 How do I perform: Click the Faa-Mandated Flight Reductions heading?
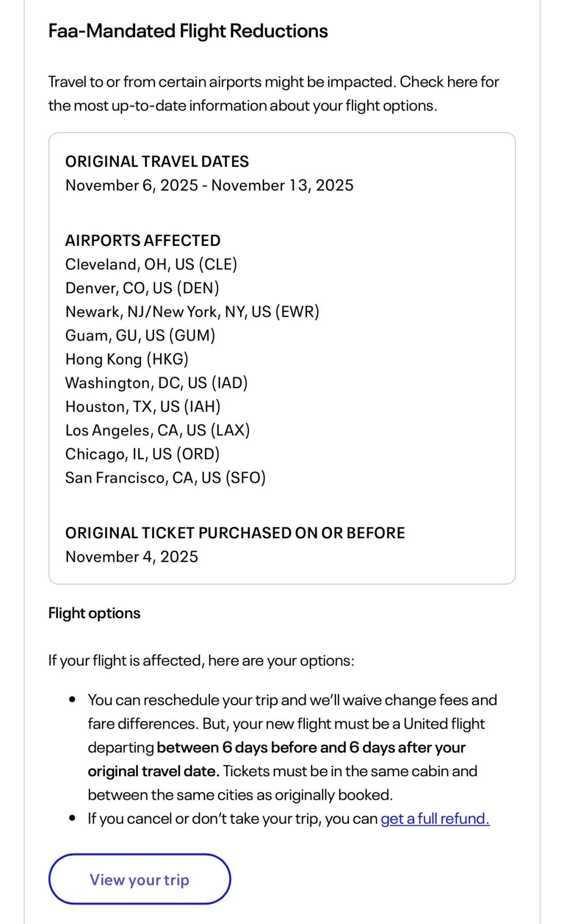click(x=188, y=31)
